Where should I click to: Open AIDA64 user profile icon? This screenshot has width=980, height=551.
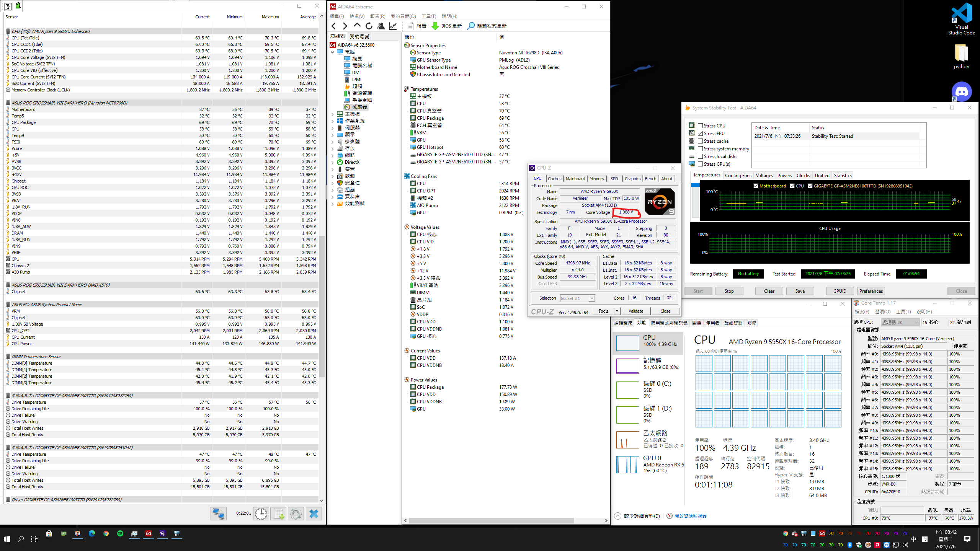tap(381, 26)
